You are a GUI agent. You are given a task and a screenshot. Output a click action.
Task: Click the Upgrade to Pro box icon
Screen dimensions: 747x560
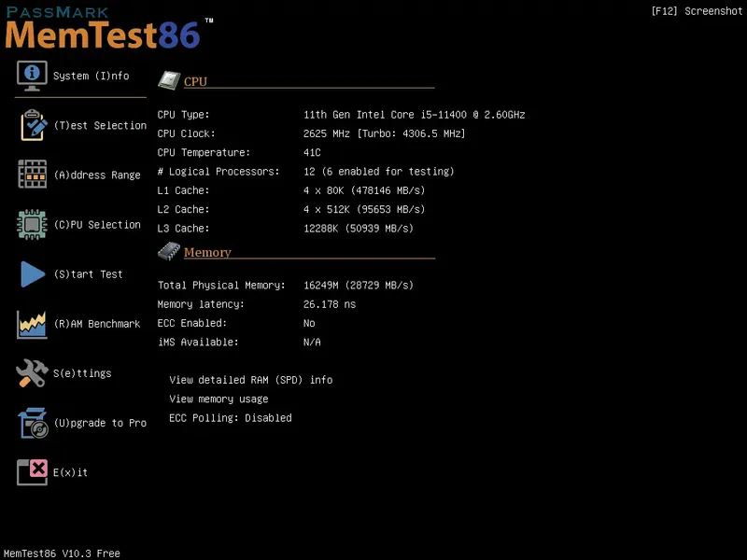(x=33, y=423)
